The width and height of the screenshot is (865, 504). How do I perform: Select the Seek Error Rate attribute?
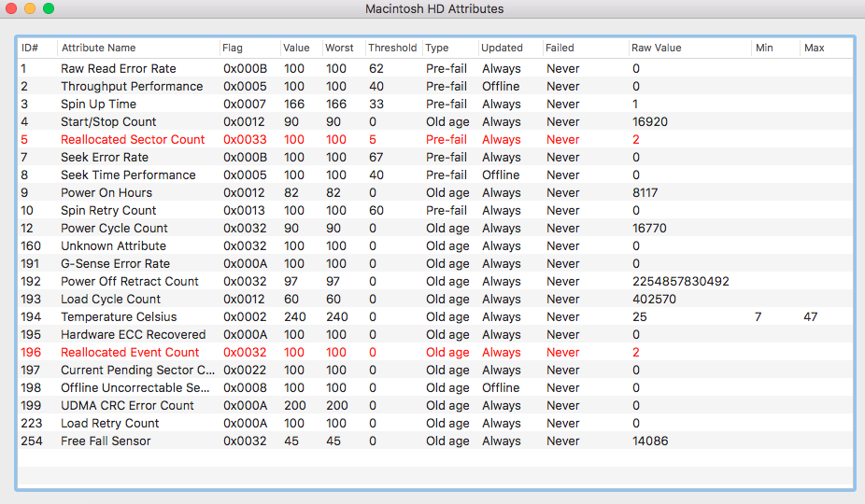coord(436,157)
